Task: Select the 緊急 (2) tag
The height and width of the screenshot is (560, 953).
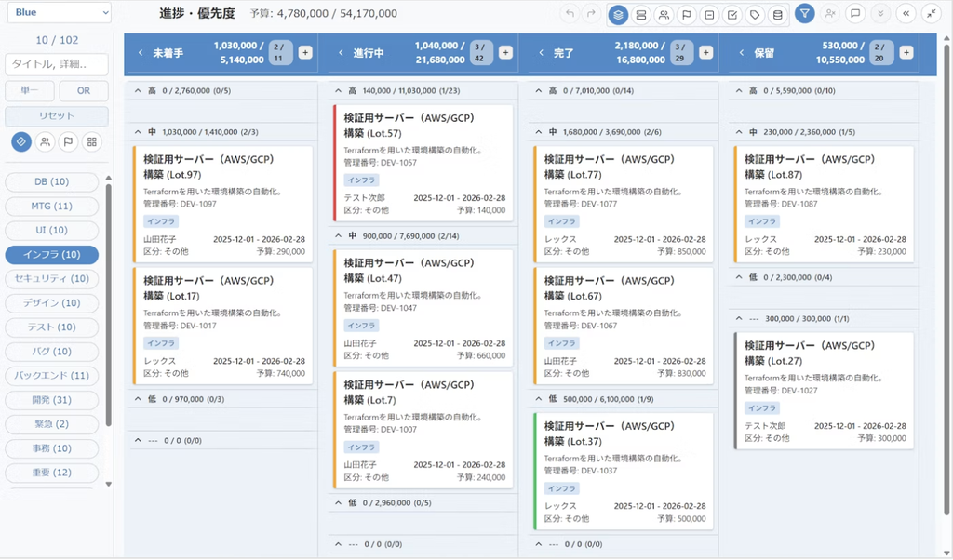Action: (x=52, y=424)
